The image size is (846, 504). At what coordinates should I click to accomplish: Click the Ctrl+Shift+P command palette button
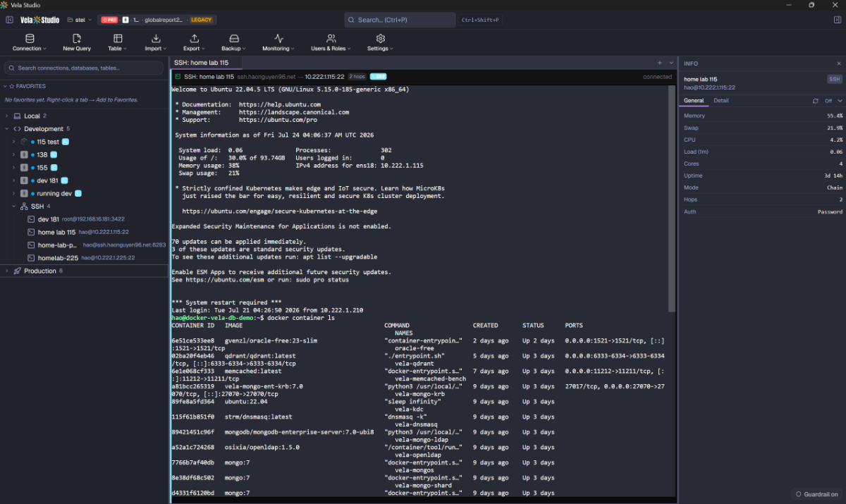pyautogui.click(x=480, y=20)
